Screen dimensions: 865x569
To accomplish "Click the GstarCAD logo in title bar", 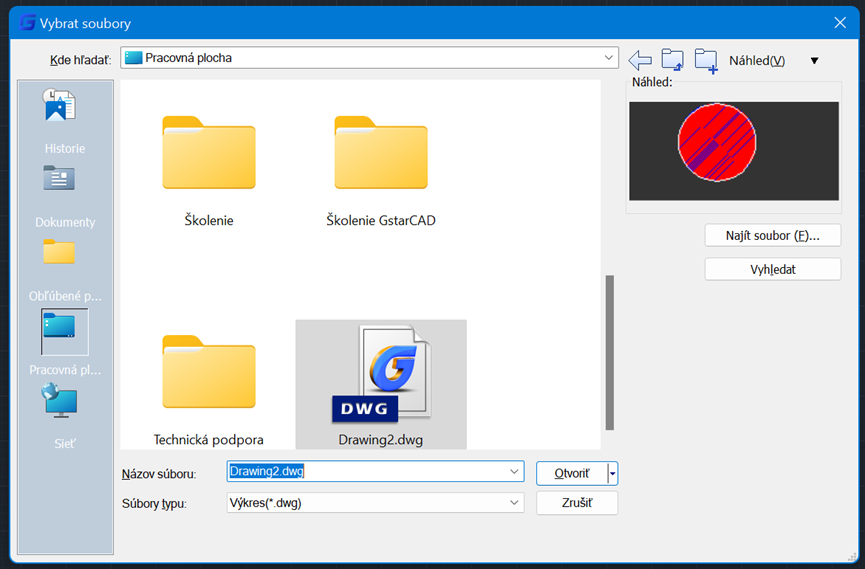I will pos(28,23).
